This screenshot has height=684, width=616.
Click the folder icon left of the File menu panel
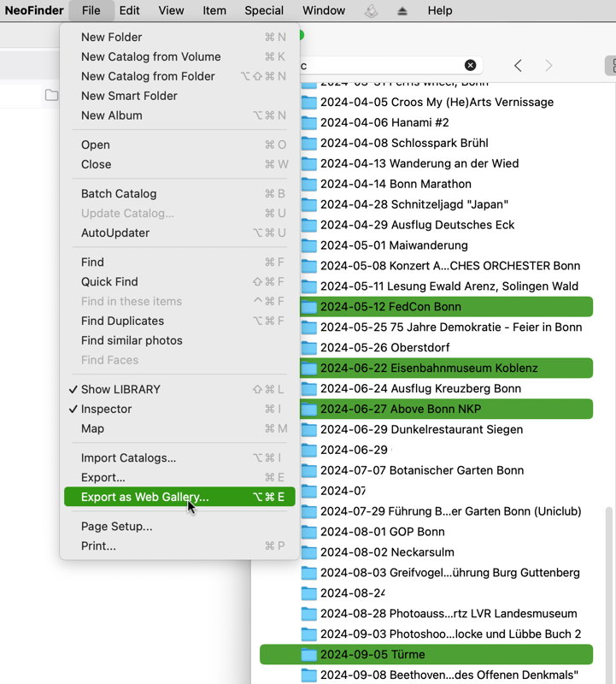[52, 95]
